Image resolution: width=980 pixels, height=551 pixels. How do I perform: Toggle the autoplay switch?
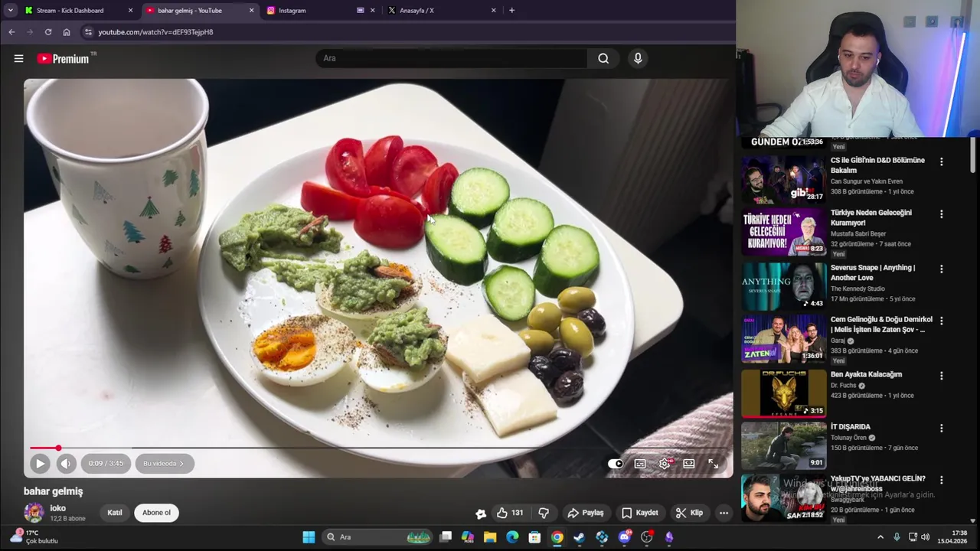616,464
